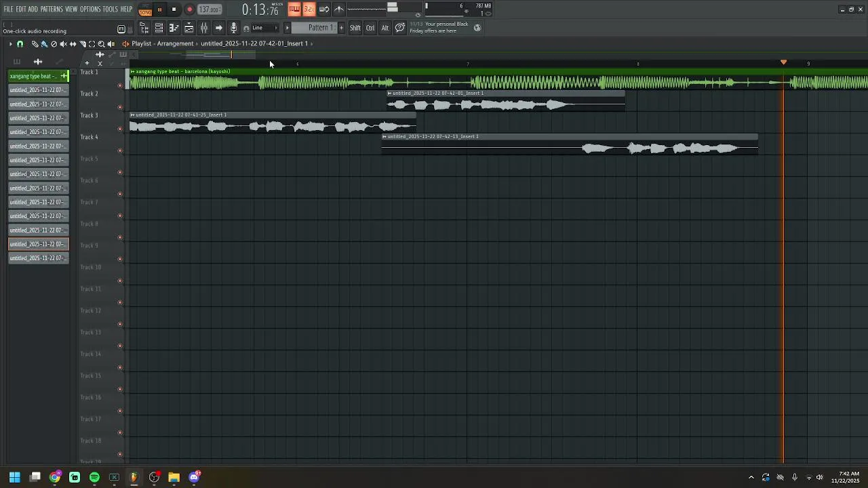
Task: Select the xangang type beat clip in picker
Action: (x=39, y=76)
